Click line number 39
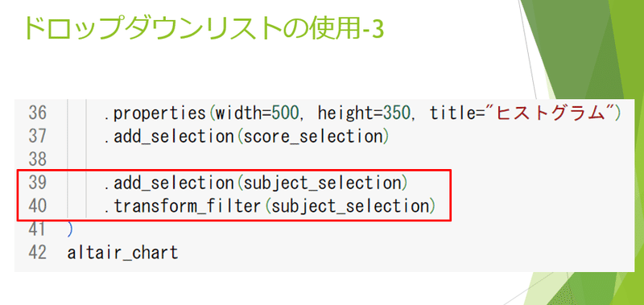This screenshot has height=305, width=644. pos(37,182)
